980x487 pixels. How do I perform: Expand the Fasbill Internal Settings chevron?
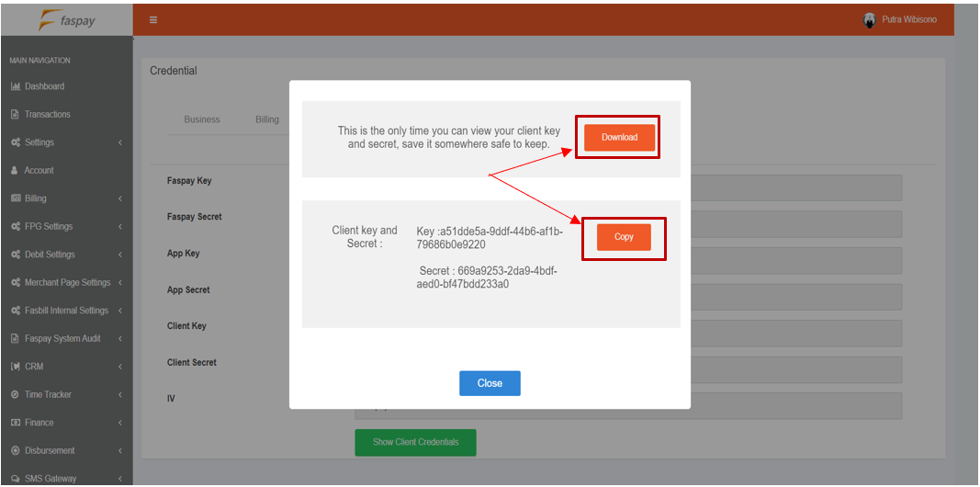119,311
